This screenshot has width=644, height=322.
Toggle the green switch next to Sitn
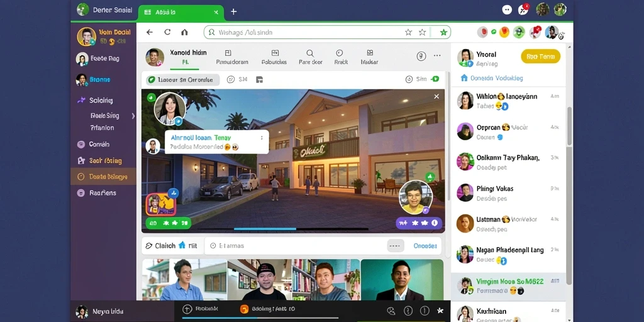(435, 79)
